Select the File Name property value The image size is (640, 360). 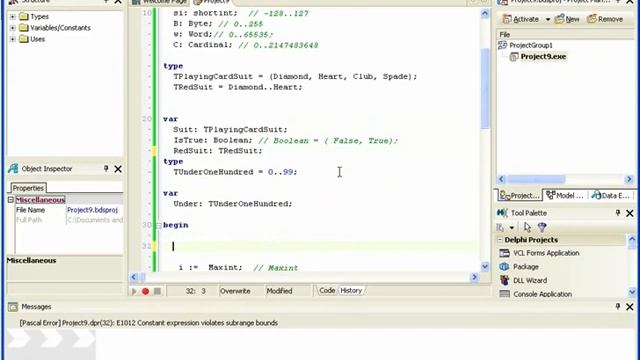pyautogui.click(x=94, y=210)
